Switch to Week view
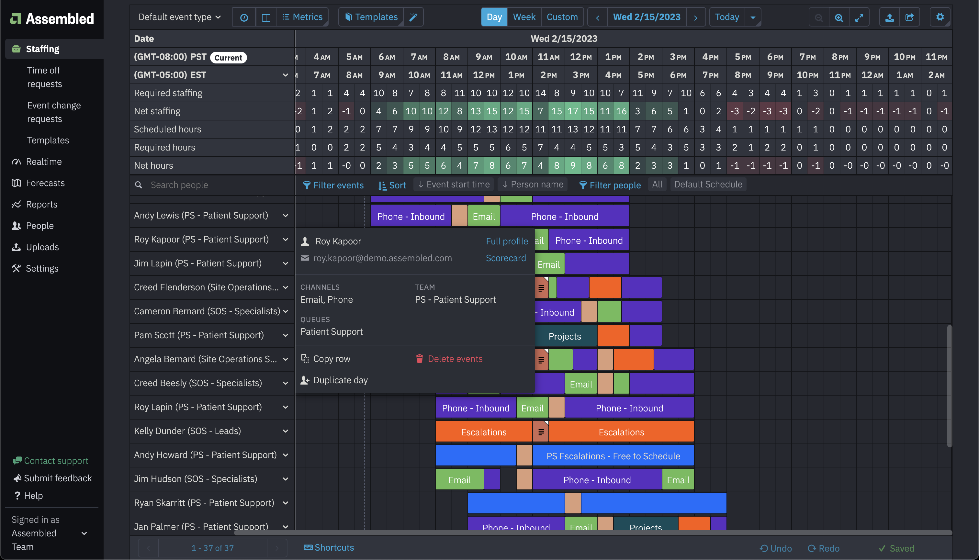Viewport: 979px width, 560px height. [x=524, y=17]
